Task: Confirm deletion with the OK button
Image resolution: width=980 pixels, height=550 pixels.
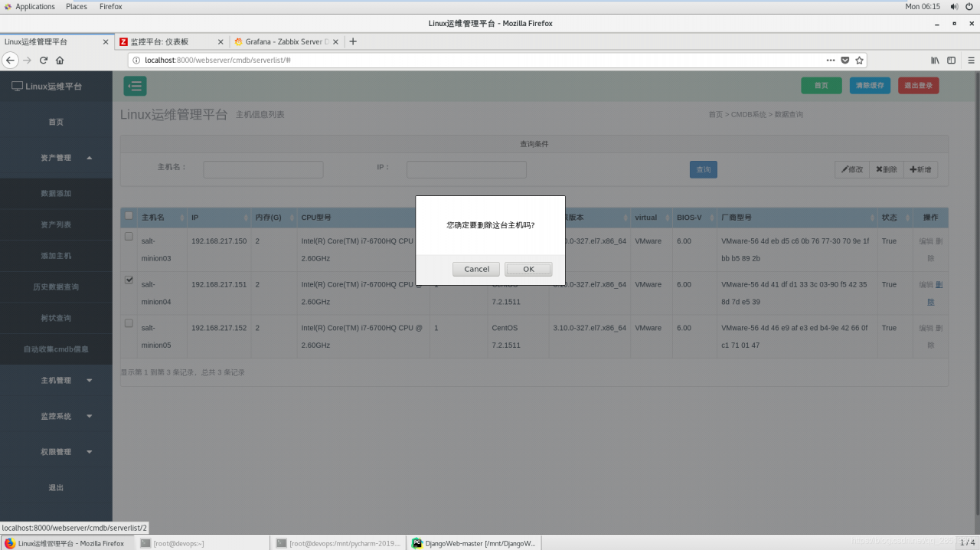Action: pyautogui.click(x=528, y=269)
